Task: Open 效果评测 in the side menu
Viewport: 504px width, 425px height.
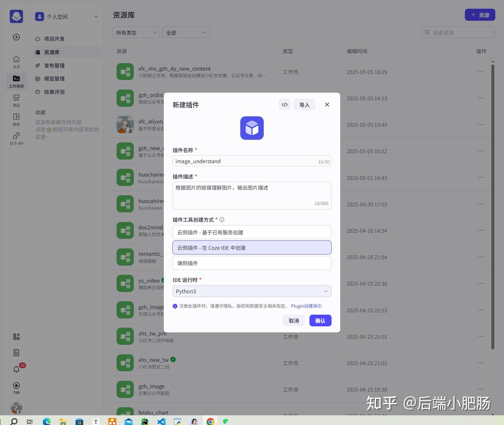Action: coord(66,92)
